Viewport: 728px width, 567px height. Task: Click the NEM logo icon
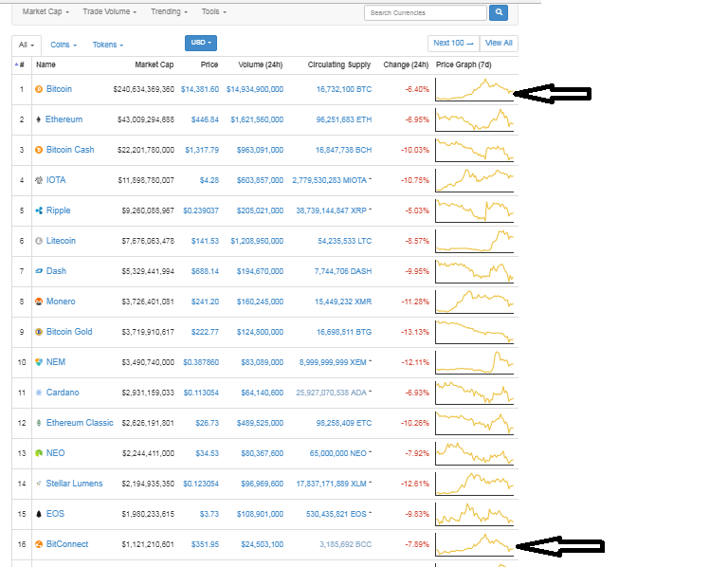pyautogui.click(x=39, y=362)
